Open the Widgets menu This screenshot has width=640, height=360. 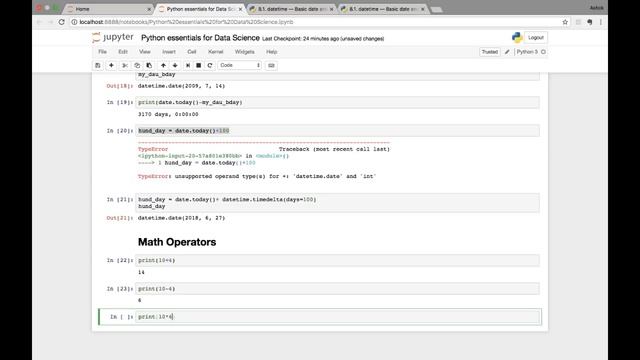pyautogui.click(x=244, y=52)
